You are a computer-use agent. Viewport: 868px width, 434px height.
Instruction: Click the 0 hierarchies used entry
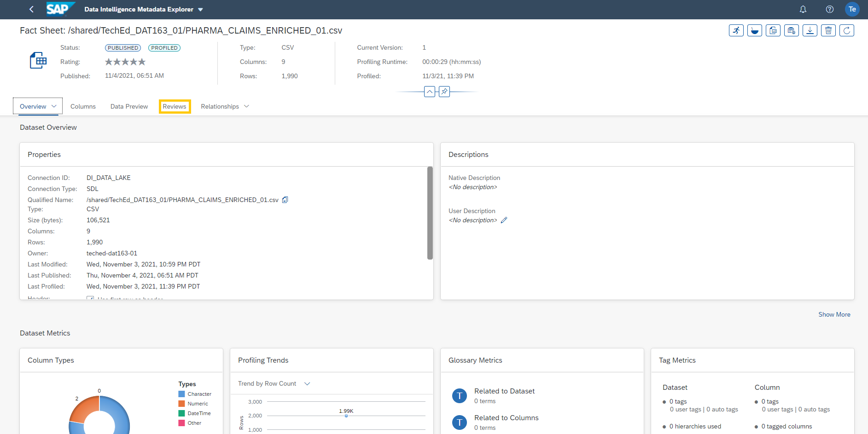695,426
